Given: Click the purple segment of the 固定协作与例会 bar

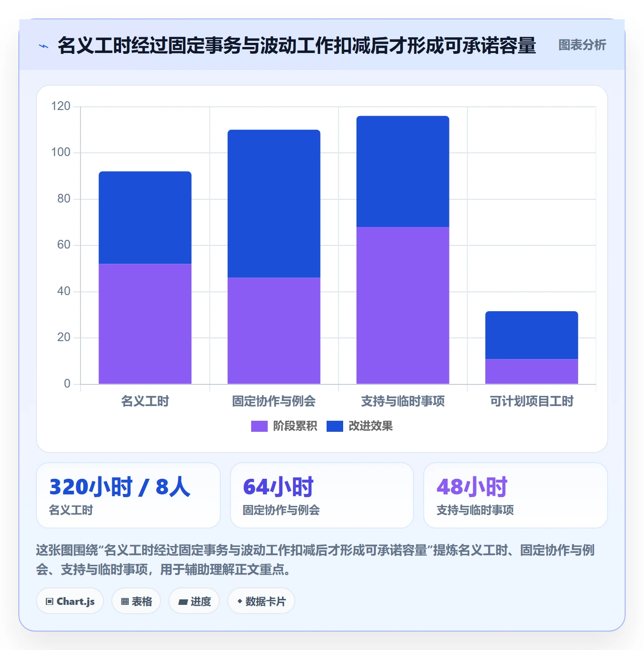Looking at the screenshot, I should (x=274, y=331).
